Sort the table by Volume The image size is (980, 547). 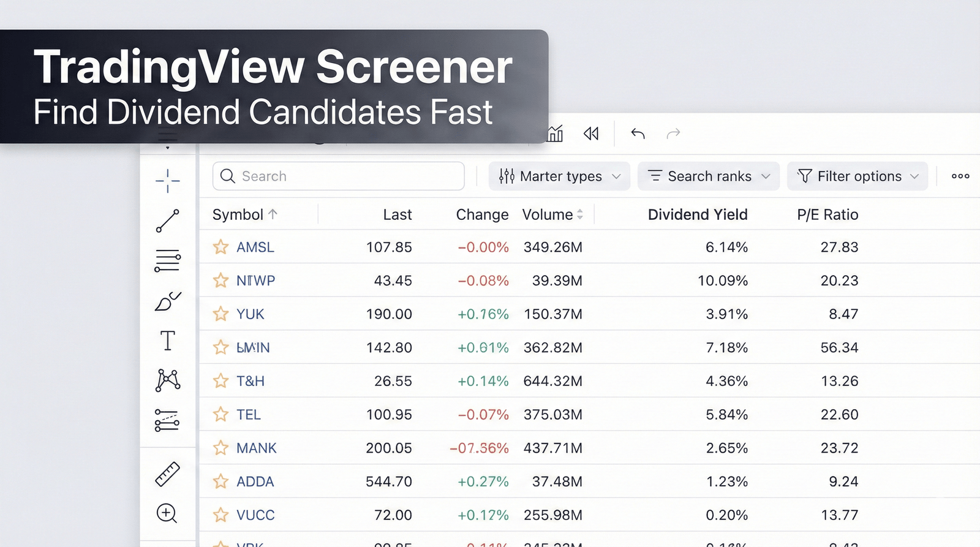549,214
